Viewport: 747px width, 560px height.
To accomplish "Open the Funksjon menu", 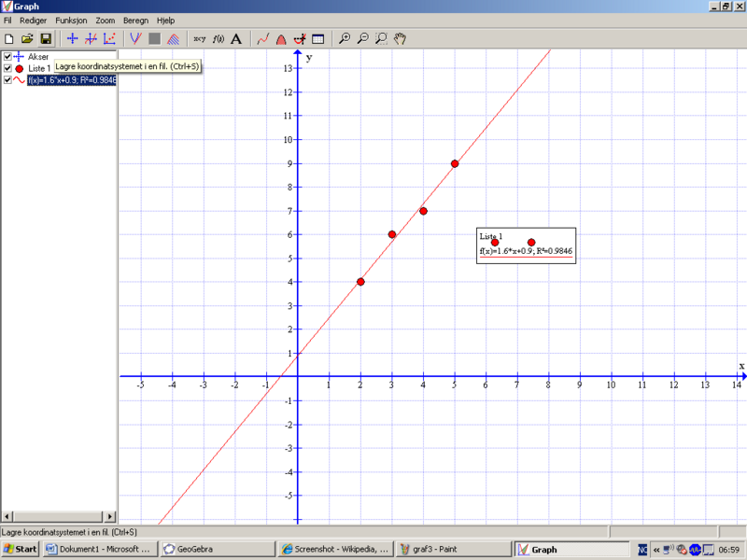I will click(71, 20).
